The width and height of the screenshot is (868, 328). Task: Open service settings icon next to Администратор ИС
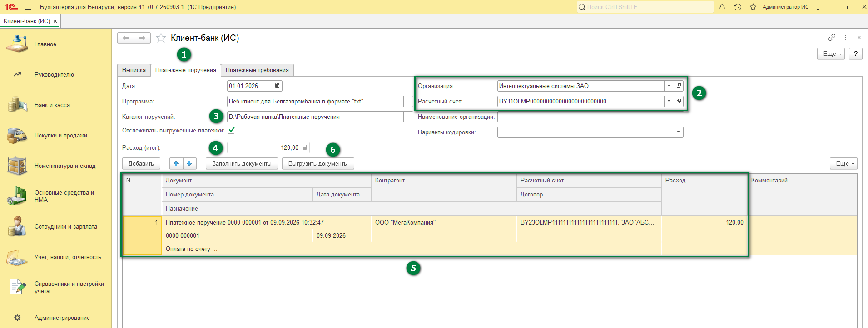[x=818, y=7]
